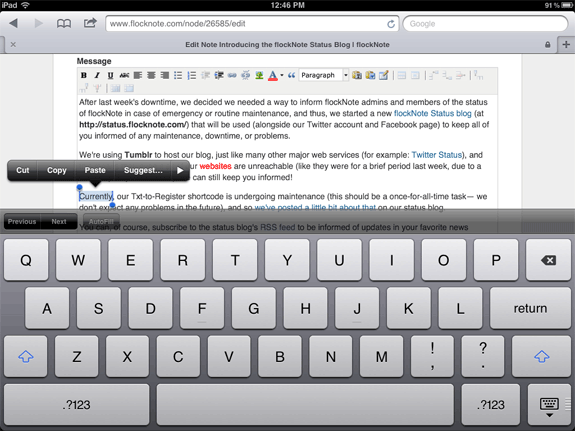Image resolution: width=575 pixels, height=431 pixels.
Task: Open text color picker arrow
Action: pyautogui.click(x=282, y=75)
